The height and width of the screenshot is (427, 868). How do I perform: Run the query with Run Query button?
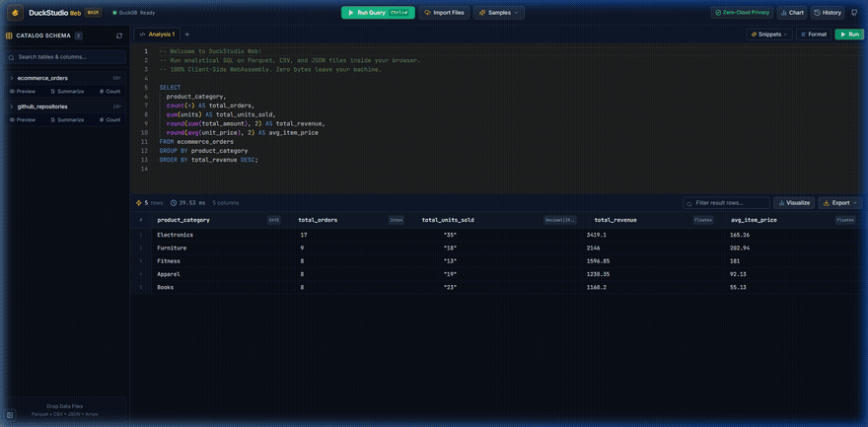378,12
